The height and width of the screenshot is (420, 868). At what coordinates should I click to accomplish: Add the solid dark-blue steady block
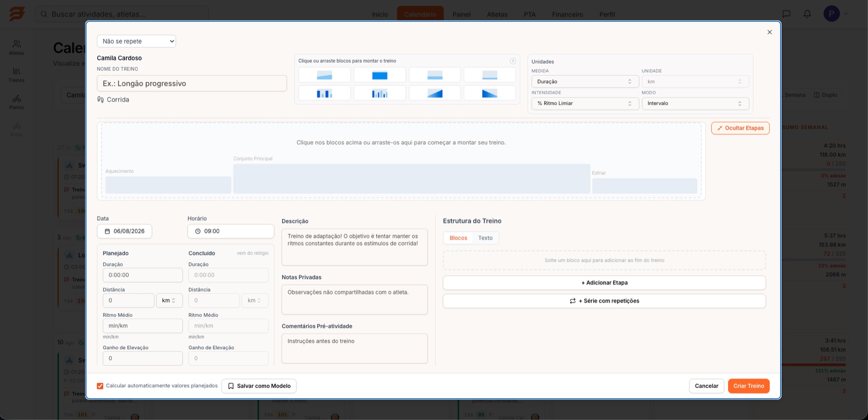click(x=380, y=75)
